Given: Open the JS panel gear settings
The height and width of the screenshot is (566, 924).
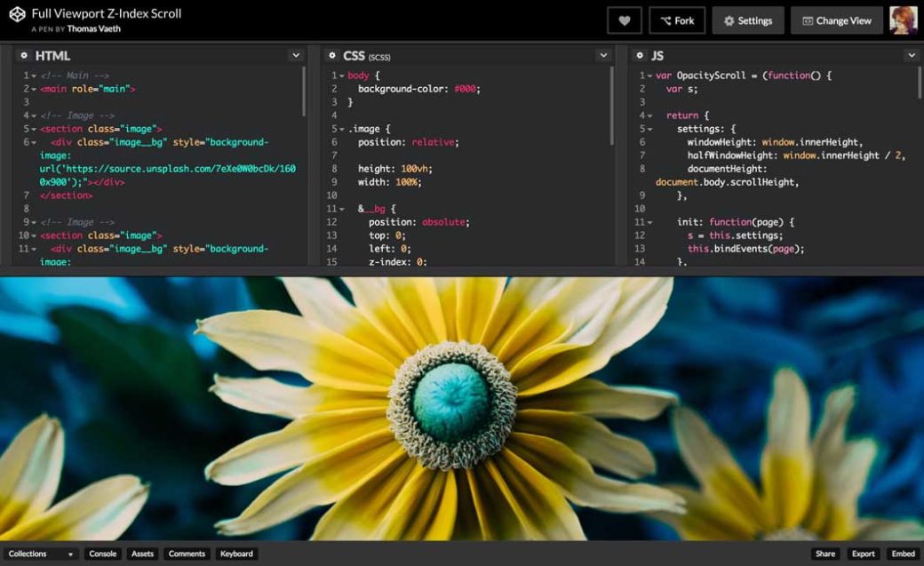Looking at the screenshot, I should click(x=639, y=55).
